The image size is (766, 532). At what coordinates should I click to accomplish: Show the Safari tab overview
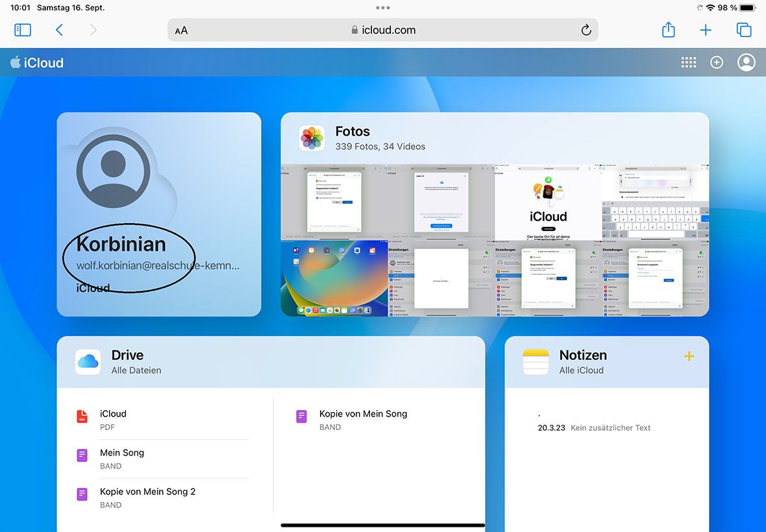743,30
